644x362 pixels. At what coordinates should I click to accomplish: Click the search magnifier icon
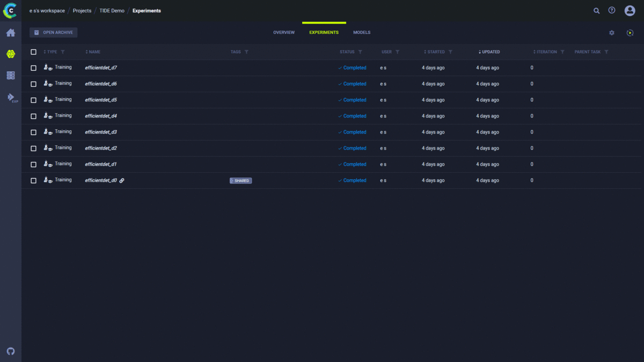[596, 11]
